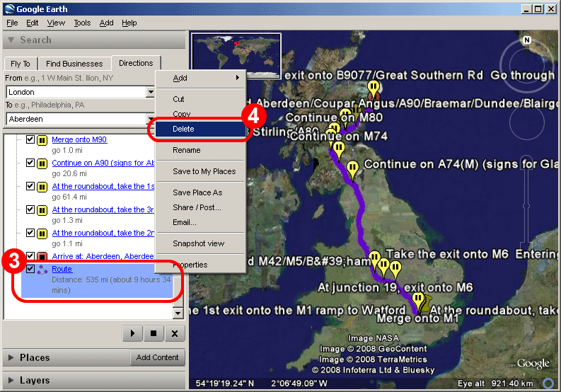This screenshot has width=561, height=392.
Task: Switch to the Find Businesses tab
Action: (x=74, y=64)
